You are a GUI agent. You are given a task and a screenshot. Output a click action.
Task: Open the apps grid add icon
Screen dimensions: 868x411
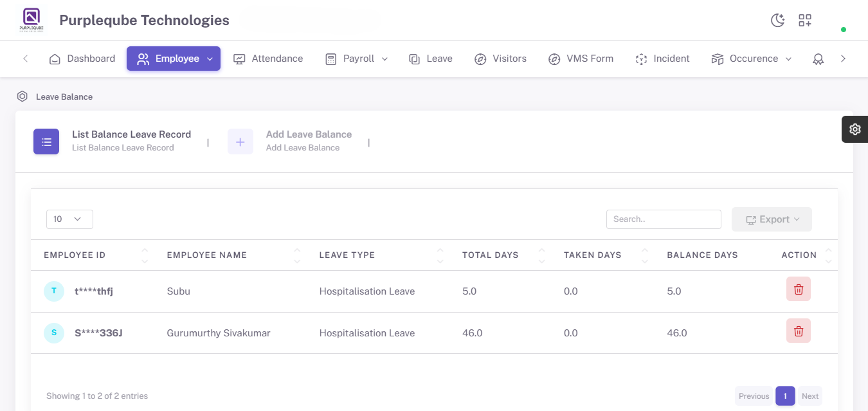coord(805,20)
